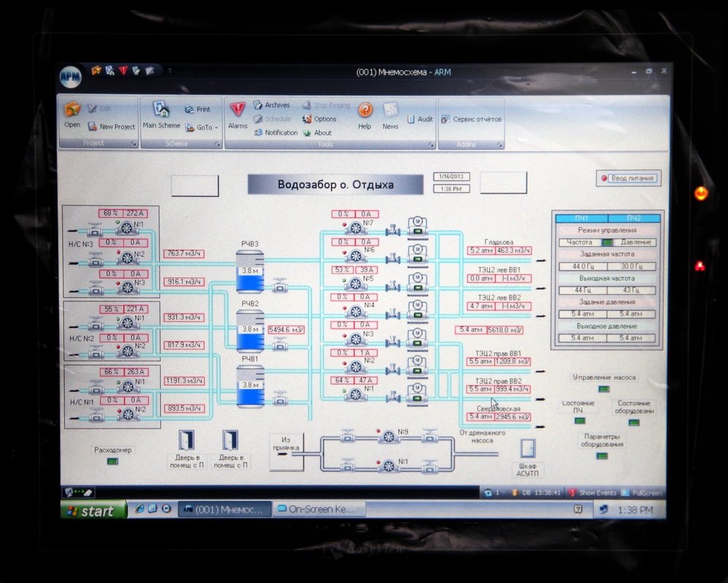
Task: Open the Alarms panel
Action: tap(237, 113)
